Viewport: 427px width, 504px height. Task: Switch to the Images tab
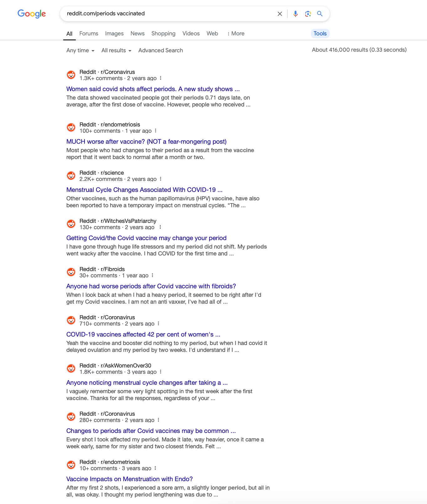(x=114, y=33)
